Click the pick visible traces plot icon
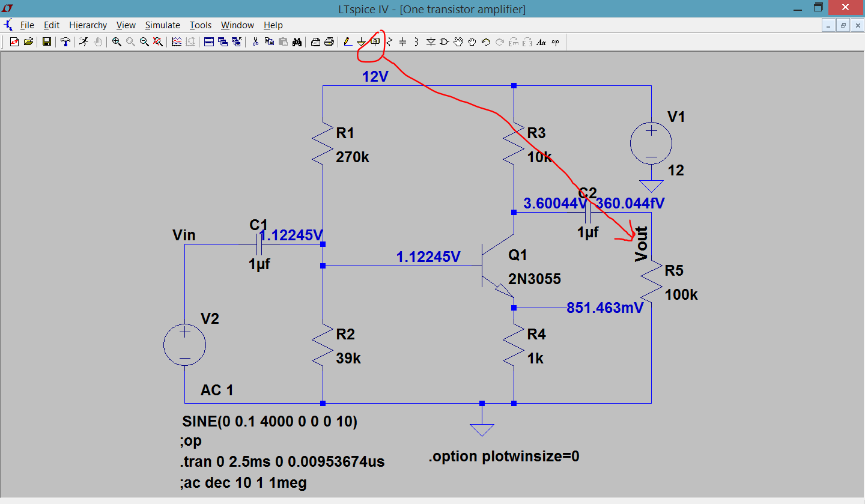Image resolution: width=865 pixels, height=504 pixels. (x=177, y=42)
